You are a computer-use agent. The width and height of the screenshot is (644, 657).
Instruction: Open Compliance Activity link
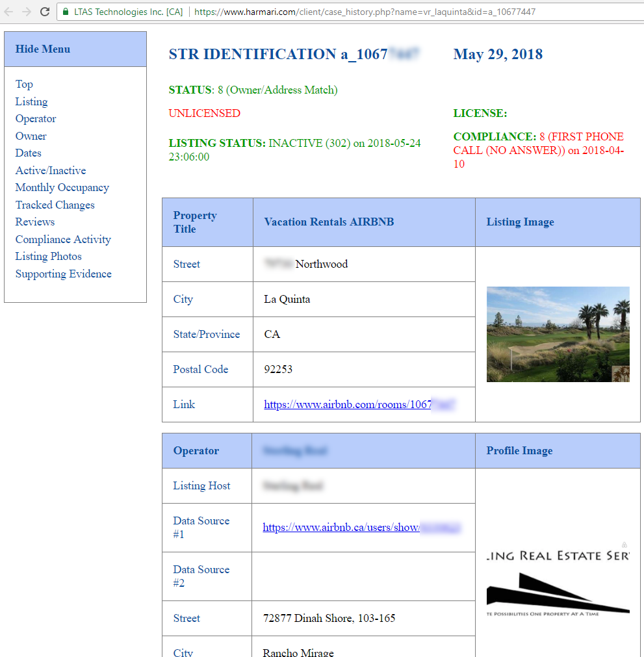click(x=63, y=239)
